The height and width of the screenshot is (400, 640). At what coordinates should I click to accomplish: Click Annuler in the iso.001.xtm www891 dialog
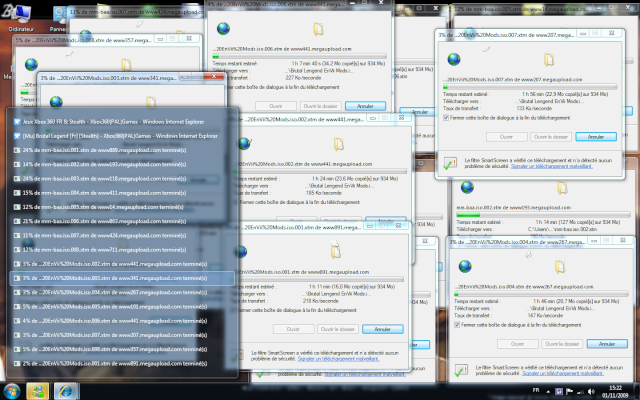tap(383, 329)
